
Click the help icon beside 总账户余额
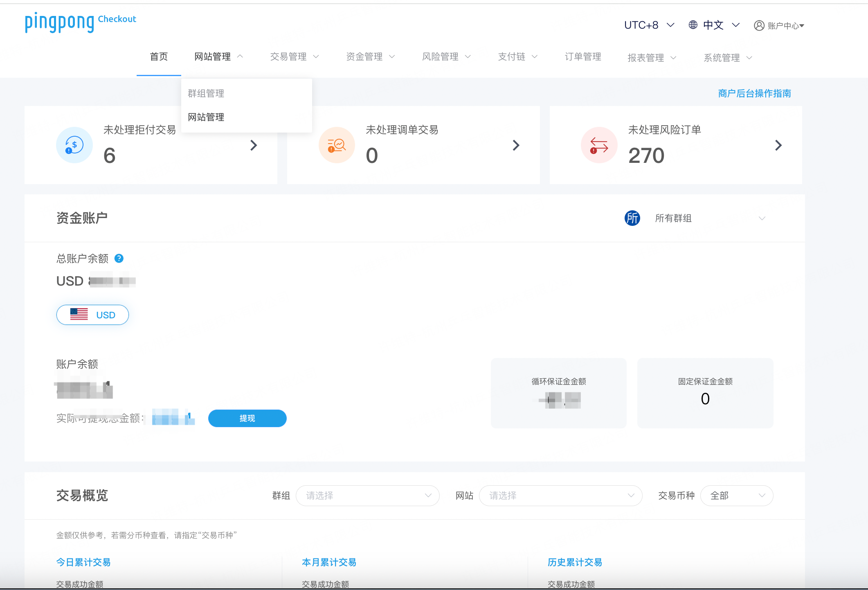[x=119, y=259]
